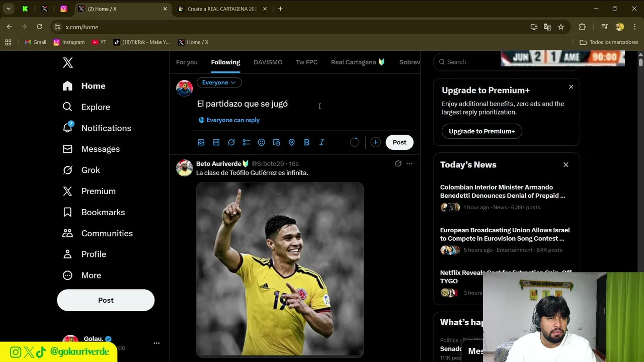Open Communities page
644x362 pixels.
pos(98,233)
